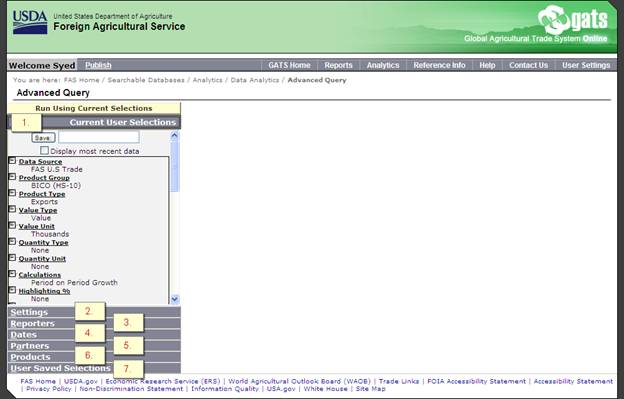The height and width of the screenshot is (399, 624).
Task: Click the GATS logo in header
Action: click(573, 19)
